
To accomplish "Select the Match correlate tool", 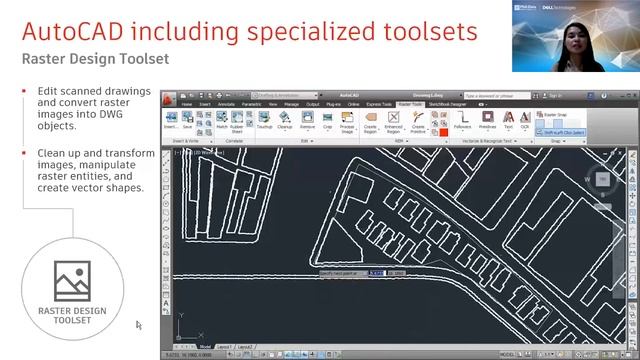I will click(222, 121).
